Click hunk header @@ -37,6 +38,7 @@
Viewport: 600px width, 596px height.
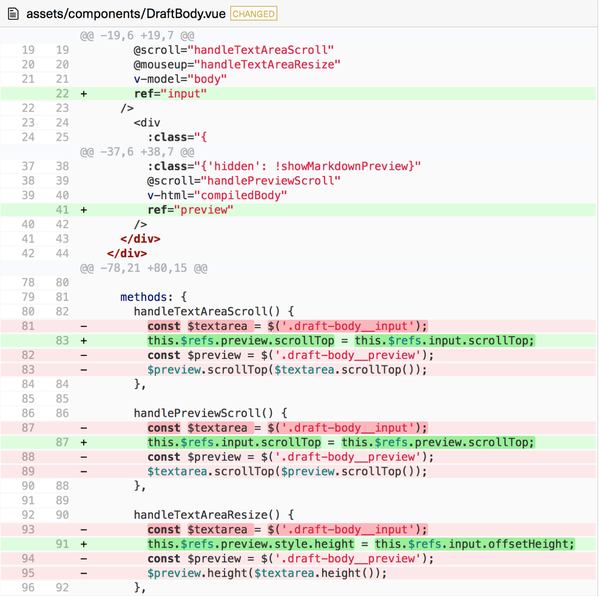tap(137, 152)
